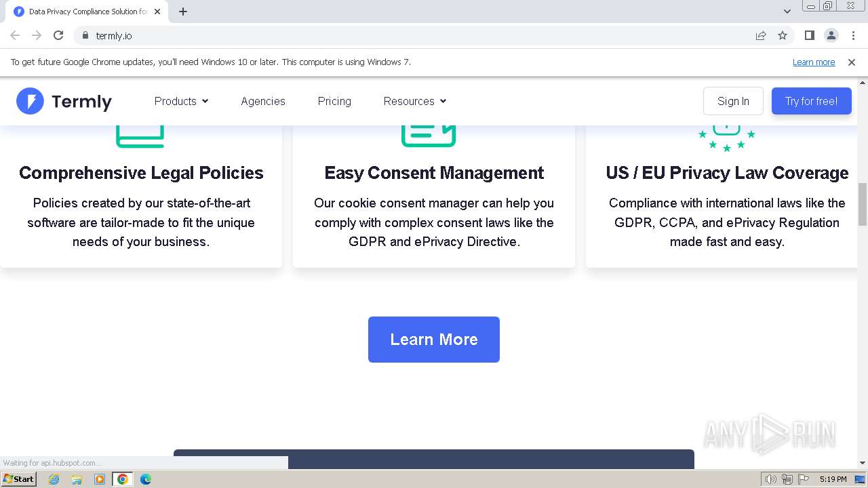Share this page icon in address bar

pyautogui.click(x=761, y=35)
